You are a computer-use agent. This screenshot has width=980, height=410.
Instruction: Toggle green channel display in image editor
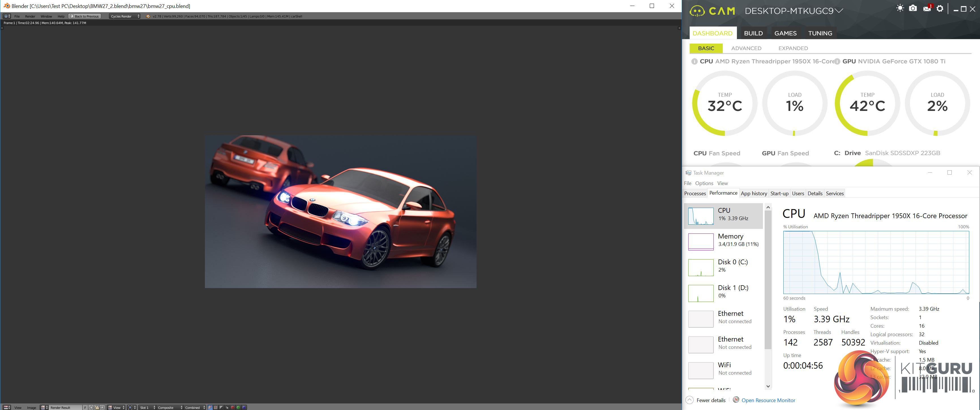coord(238,407)
